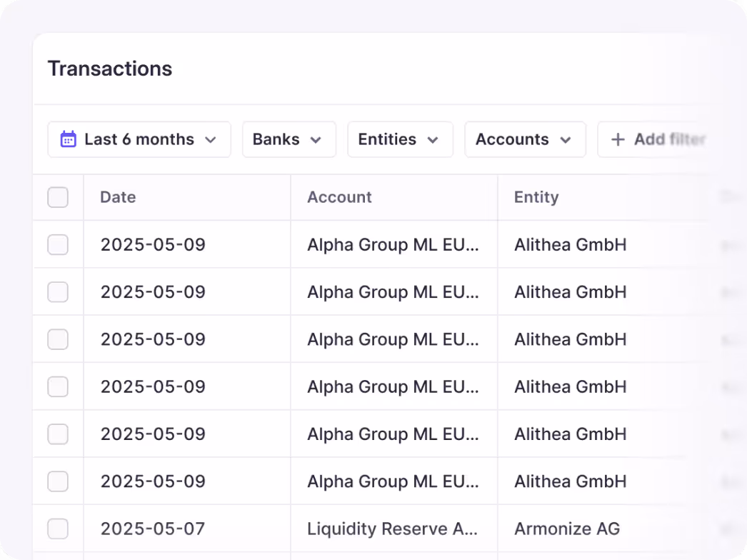Click the plus icon beside Add filter
Viewport: 747px width, 560px height.
coord(618,139)
